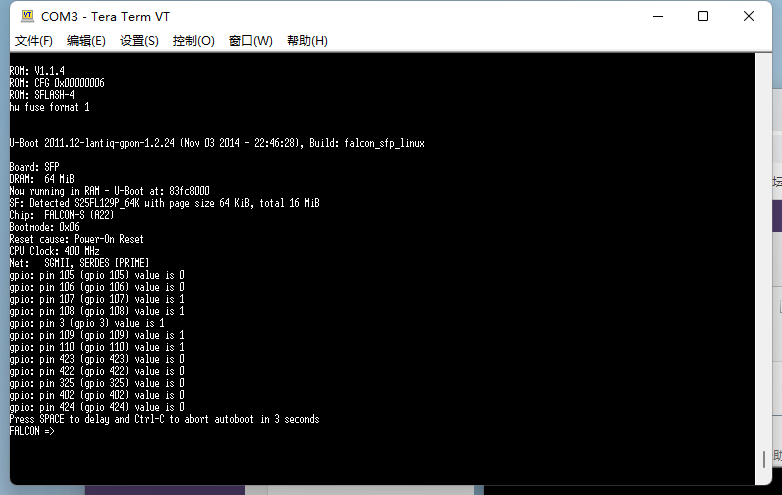
Task: Click the gpio pin 107 line
Action: [x=97, y=299]
